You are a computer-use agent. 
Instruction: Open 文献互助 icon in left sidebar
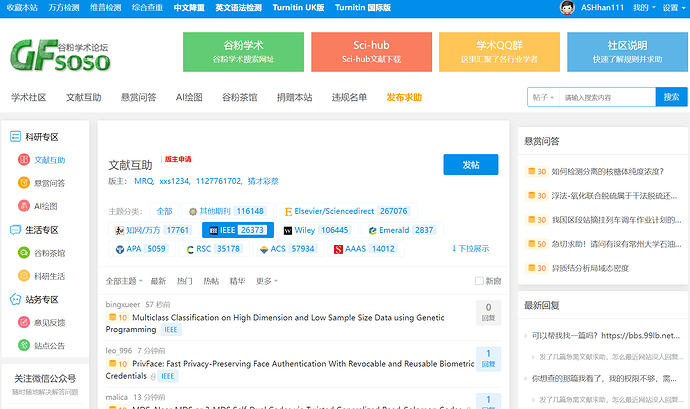(x=24, y=160)
